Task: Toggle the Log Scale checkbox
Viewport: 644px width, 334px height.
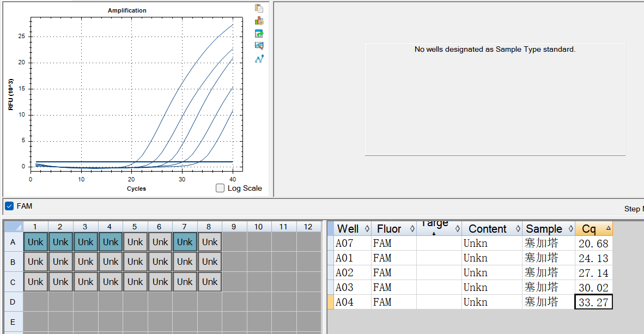Action: tap(220, 188)
